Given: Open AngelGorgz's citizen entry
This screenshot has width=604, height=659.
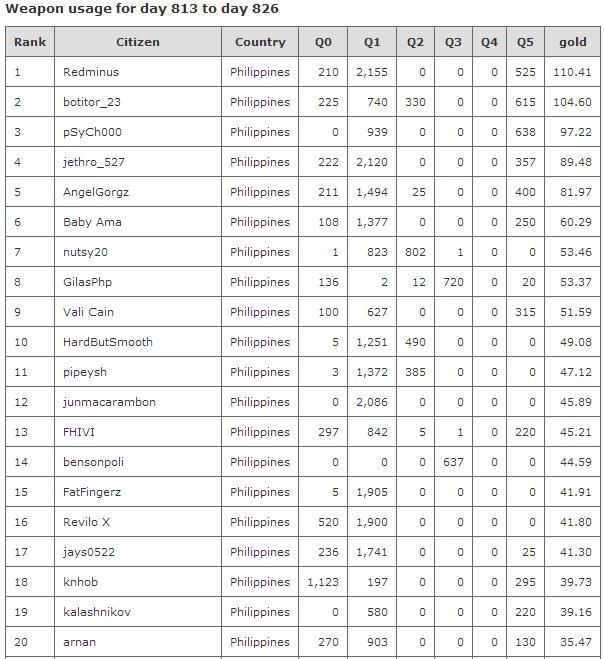Looking at the screenshot, I should (x=96, y=192).
